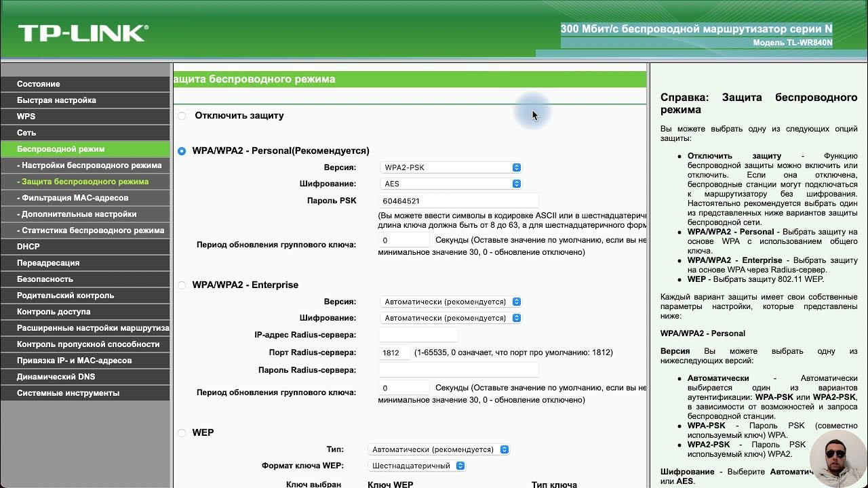
Task: Open Настройки беспроводного режима submenu
Action: pos(85,165)
